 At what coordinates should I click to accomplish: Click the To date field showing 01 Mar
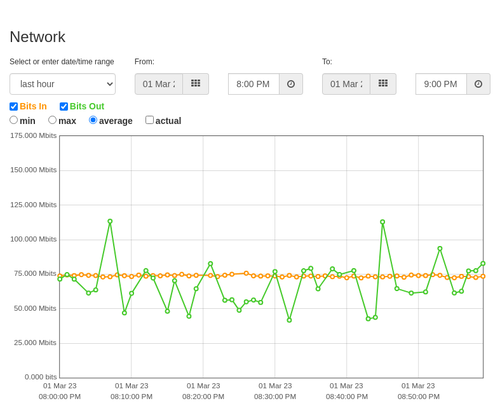click(346, 84)
